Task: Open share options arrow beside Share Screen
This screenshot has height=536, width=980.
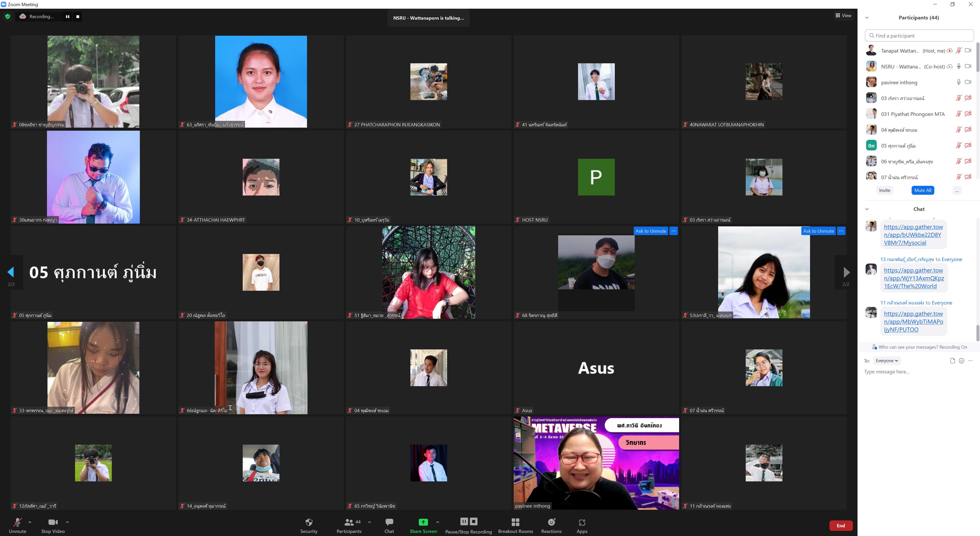Action: coord(437,522)
